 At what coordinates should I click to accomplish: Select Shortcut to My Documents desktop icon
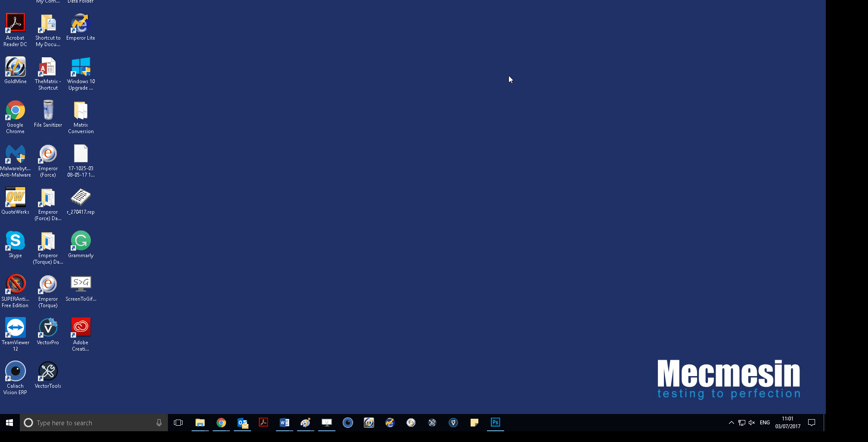pos(48,30)
